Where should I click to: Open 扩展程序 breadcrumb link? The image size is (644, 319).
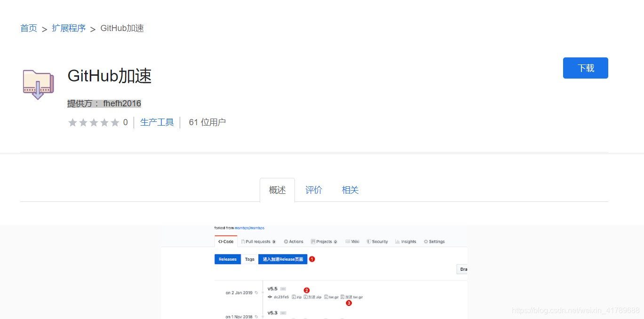69,28
